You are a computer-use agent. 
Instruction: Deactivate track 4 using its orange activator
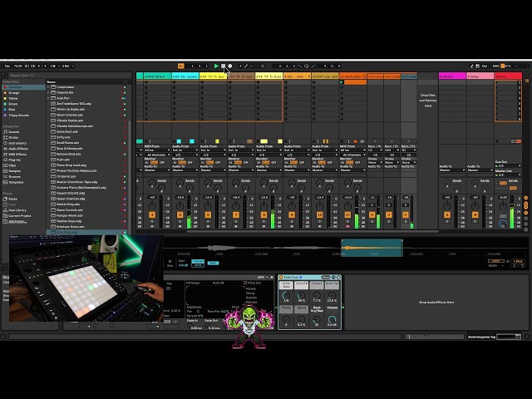(152, 214)
